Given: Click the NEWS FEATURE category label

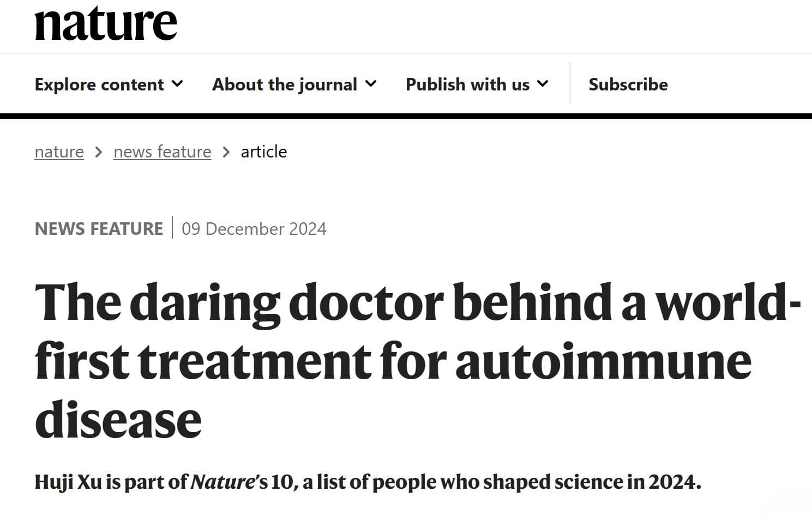Looking at the screenshot, I should [99, 228].
